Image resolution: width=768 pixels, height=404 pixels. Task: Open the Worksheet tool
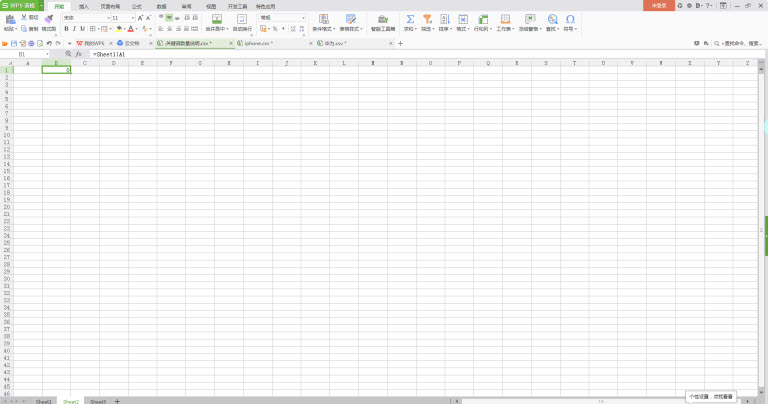click(x=505, y=23)
